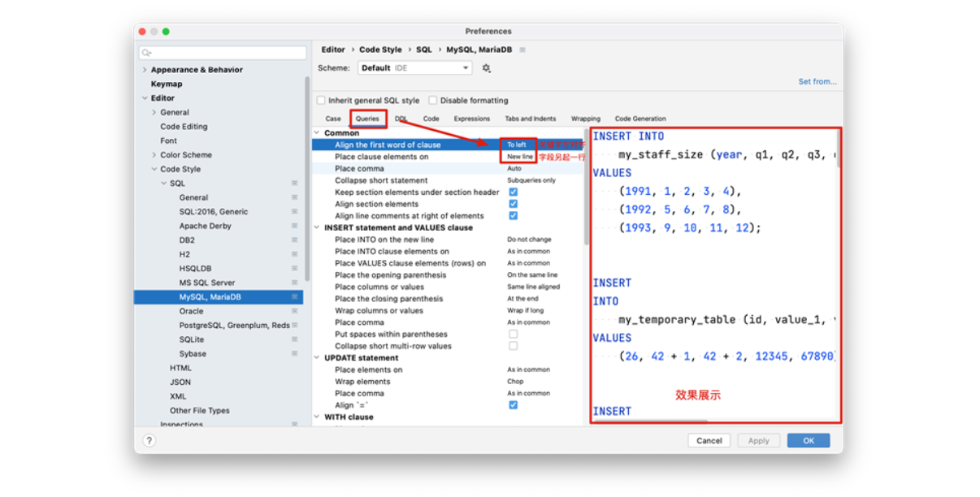Image resolution: width=980 pixels, height=497 pixels.
Task: Click the icon beside SQL:2016, Generic row
Action: click(294, 212)
